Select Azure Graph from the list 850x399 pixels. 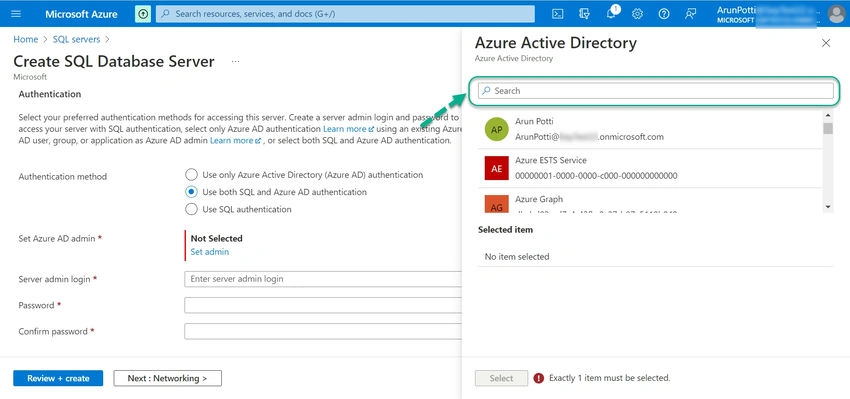tap(650, 201)
